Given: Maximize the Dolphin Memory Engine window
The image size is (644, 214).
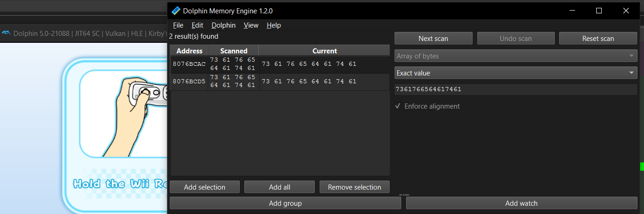Looking at the screenshot, I should coord(598,11).
